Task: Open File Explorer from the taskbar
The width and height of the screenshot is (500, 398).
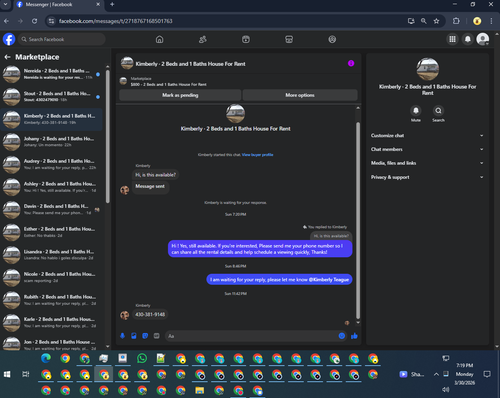Action: 200,390
